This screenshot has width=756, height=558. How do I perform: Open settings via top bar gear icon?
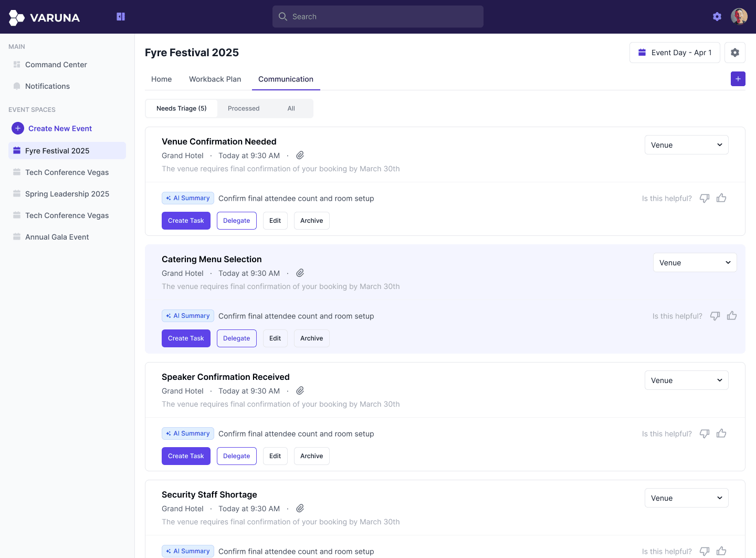click(717, 17)
